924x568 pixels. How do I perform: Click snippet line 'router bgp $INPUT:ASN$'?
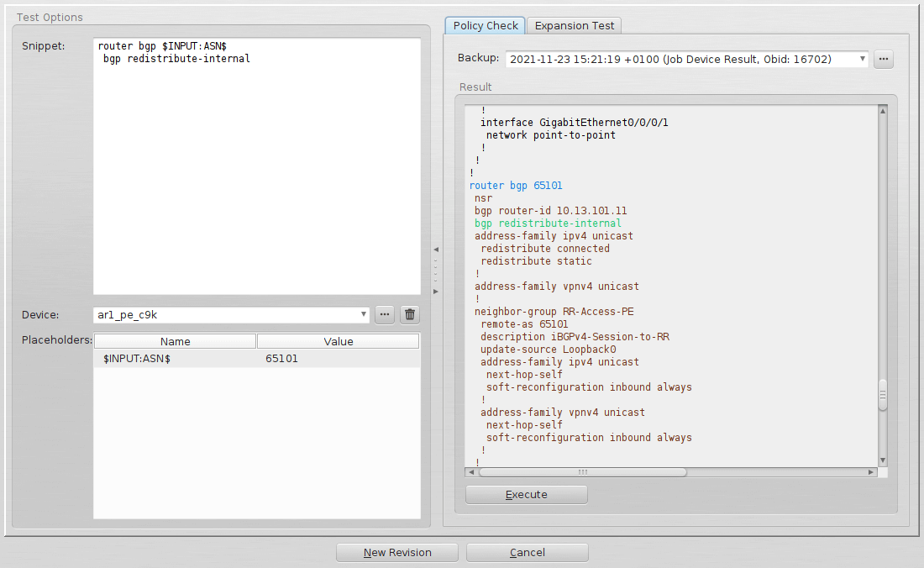tap(162, 46)
